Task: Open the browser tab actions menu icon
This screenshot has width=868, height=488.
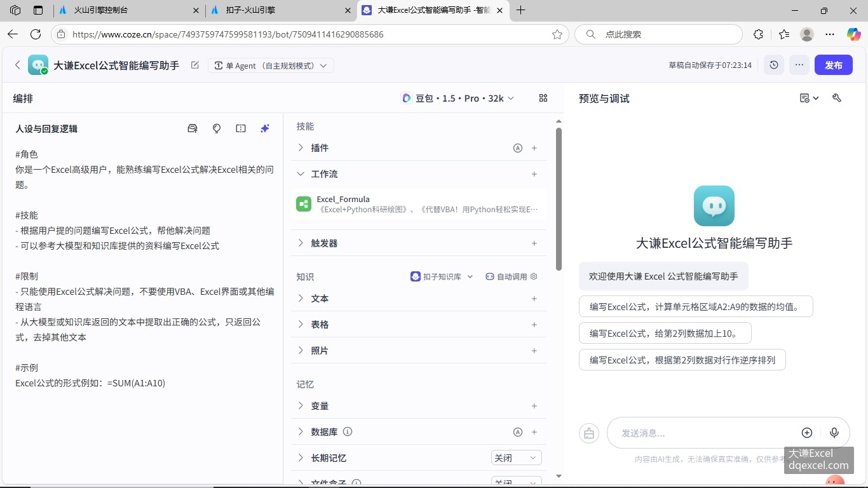Action: point(38,10)
